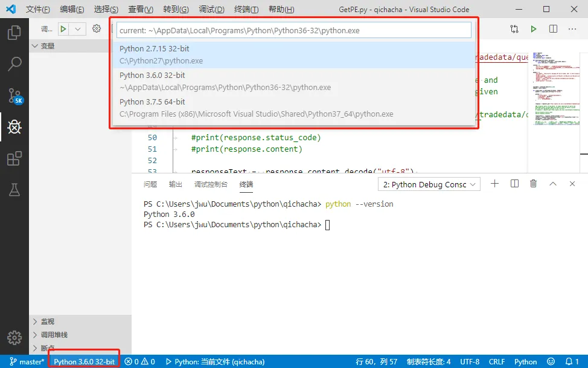Screen dimensions: 588x368
Task: Open the 文件(F) menu
Action: 38,10
